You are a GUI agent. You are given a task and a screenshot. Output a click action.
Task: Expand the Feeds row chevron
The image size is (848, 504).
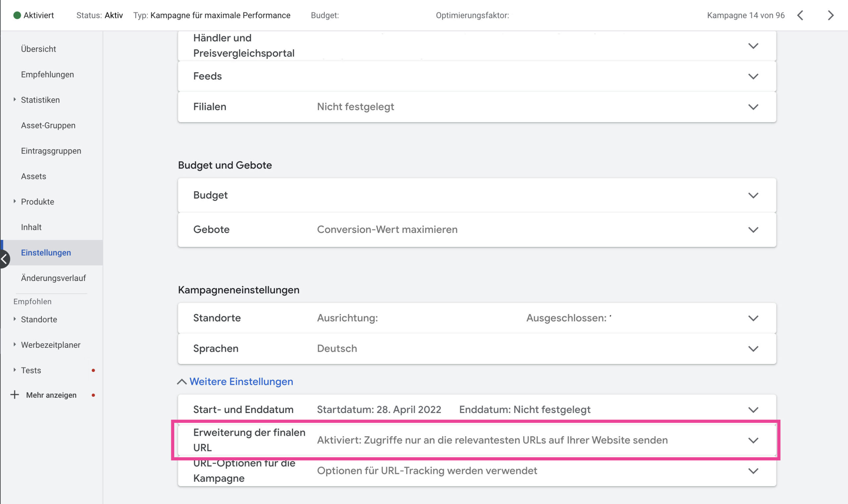(753, 76)
